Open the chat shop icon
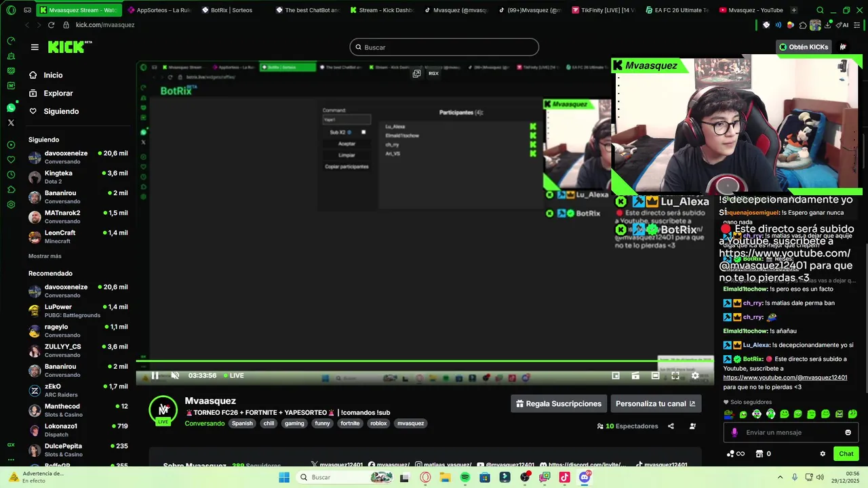868x488 pixels. (759, 453)
